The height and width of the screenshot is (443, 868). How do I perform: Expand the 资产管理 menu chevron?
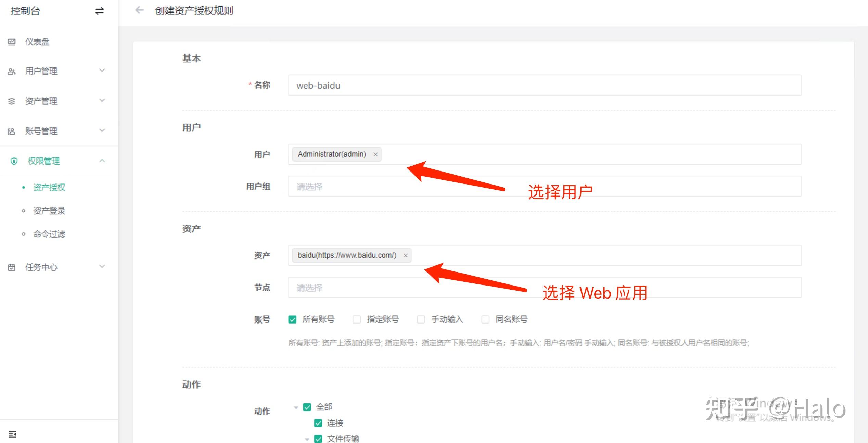point(102,100)
